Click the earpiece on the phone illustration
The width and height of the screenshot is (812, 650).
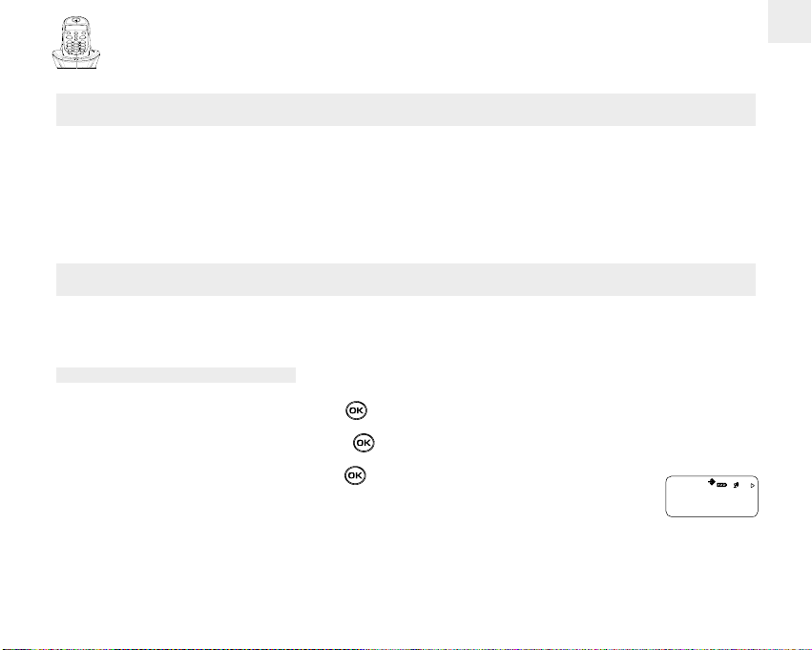(x=76, y=20)
